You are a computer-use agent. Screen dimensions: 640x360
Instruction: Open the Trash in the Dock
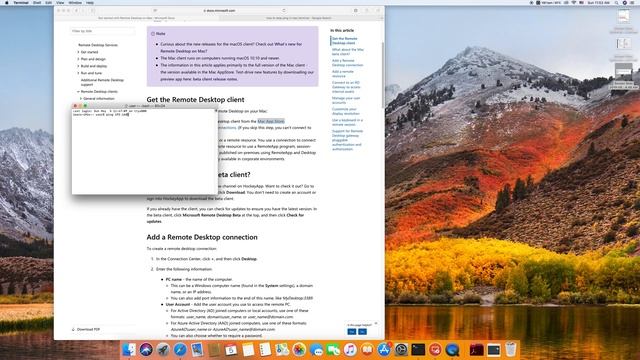tap(511, 350)
